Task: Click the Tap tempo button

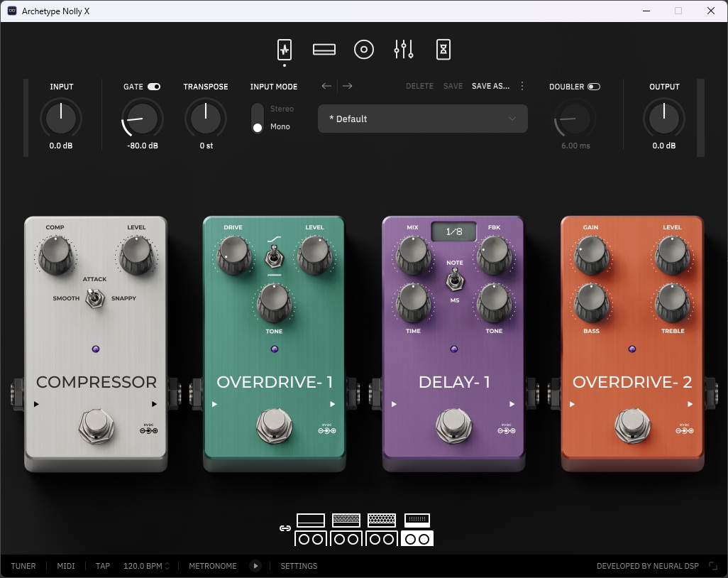Action: pos(103,566)
